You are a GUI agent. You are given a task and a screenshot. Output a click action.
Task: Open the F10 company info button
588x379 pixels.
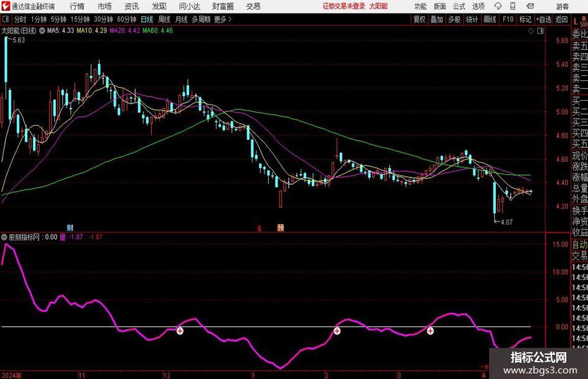pyautogui.click(x=508, y=19)
